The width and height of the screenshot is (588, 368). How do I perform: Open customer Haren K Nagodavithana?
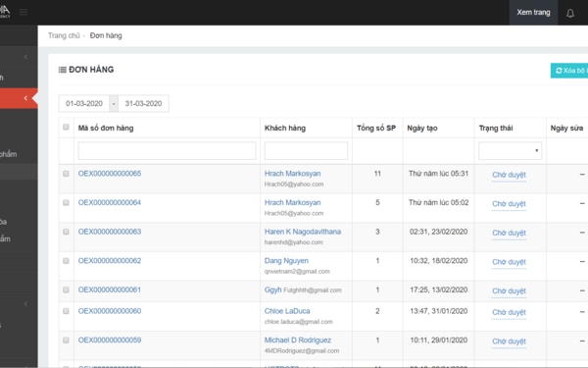pyautogui.click(x=303, y=232)
